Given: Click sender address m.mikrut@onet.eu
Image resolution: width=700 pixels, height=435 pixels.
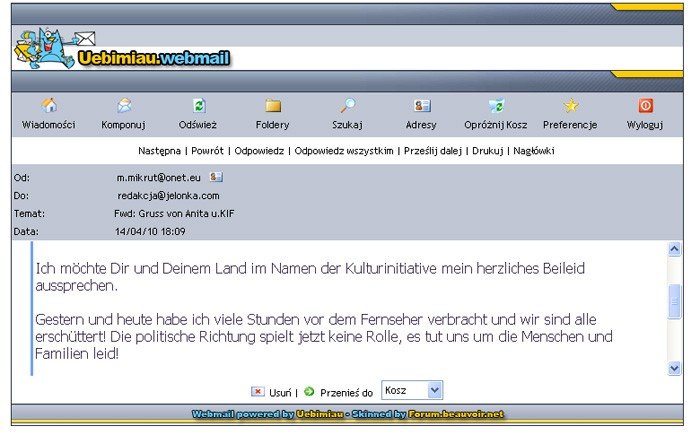Looking at the screenshot, I should click(158, 177).
